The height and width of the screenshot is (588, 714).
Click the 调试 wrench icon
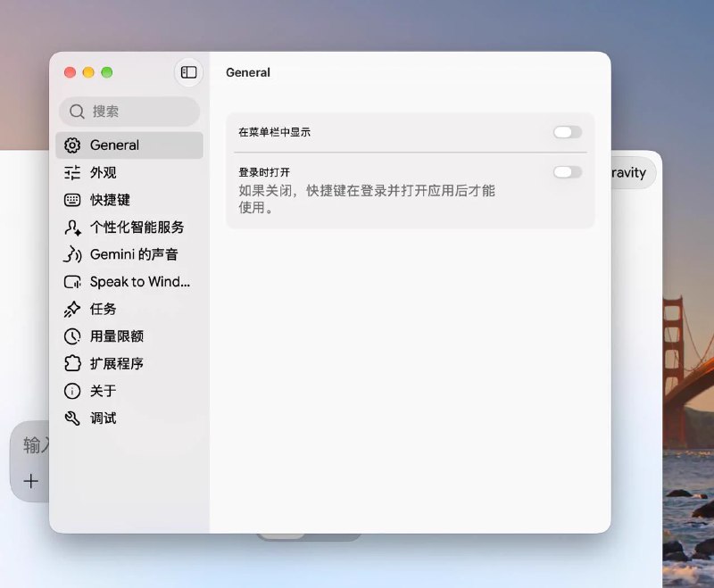(x=72, y=418)
